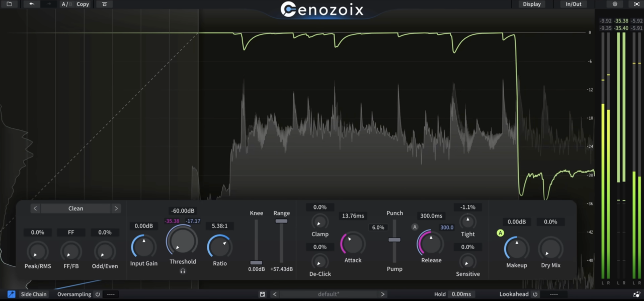644x301 pixels.
Task: Click the Knee 0.00dB value text
Action: pos(256,269)
